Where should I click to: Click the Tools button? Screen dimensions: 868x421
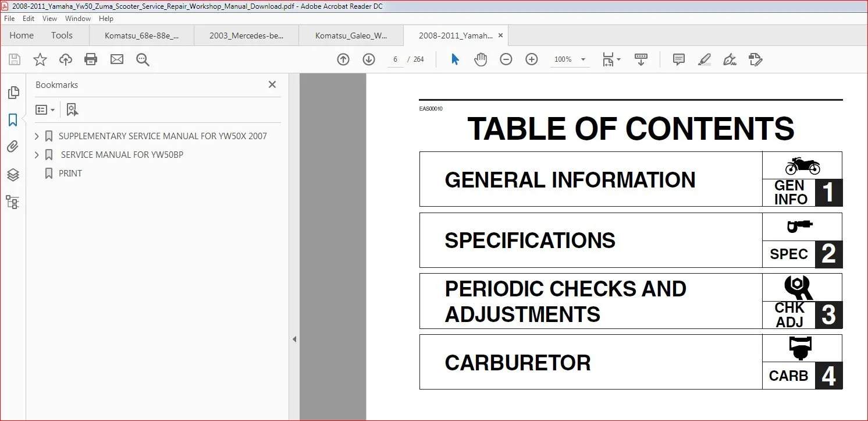pos(62,36)
